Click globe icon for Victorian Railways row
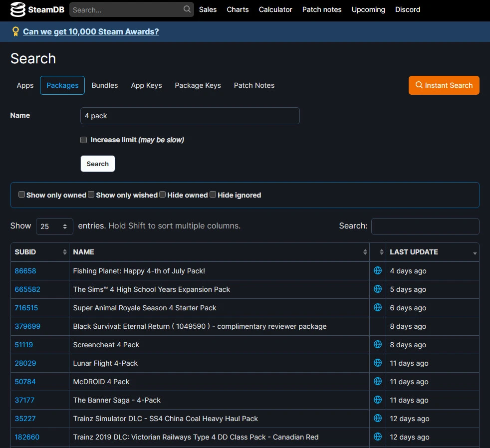The image size is (490, 448). (x=378, y=437)
